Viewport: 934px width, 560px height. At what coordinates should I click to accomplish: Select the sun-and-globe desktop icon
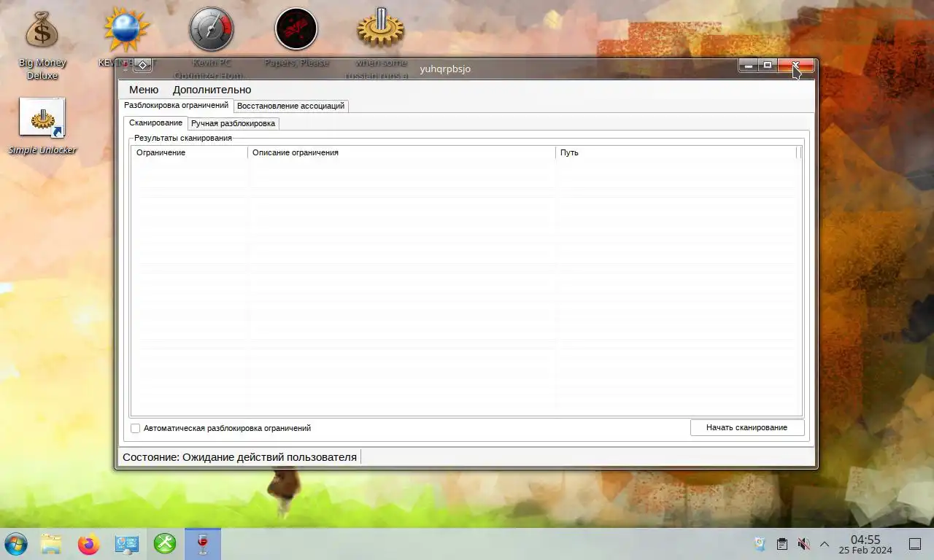coord(126,30)
